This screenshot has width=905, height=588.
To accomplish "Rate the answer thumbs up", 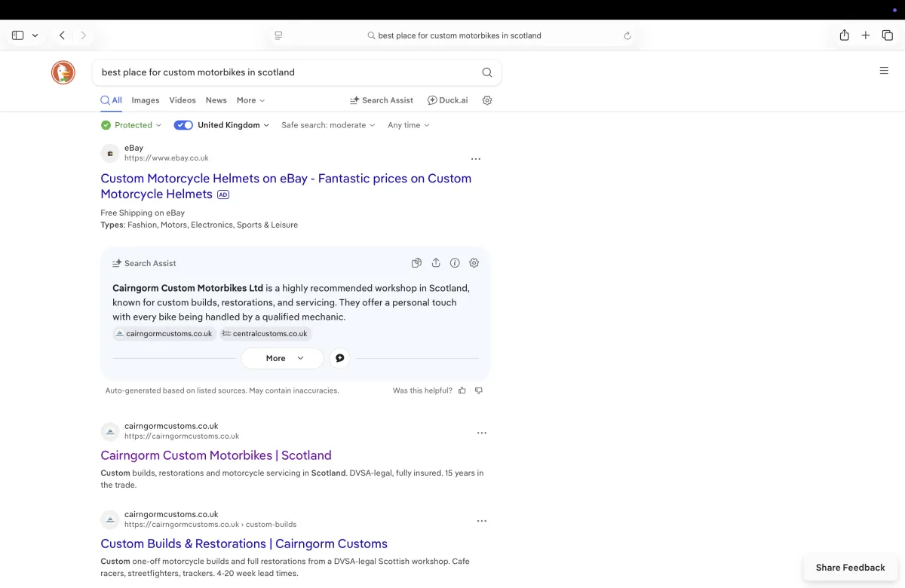I will coord(462,390).
